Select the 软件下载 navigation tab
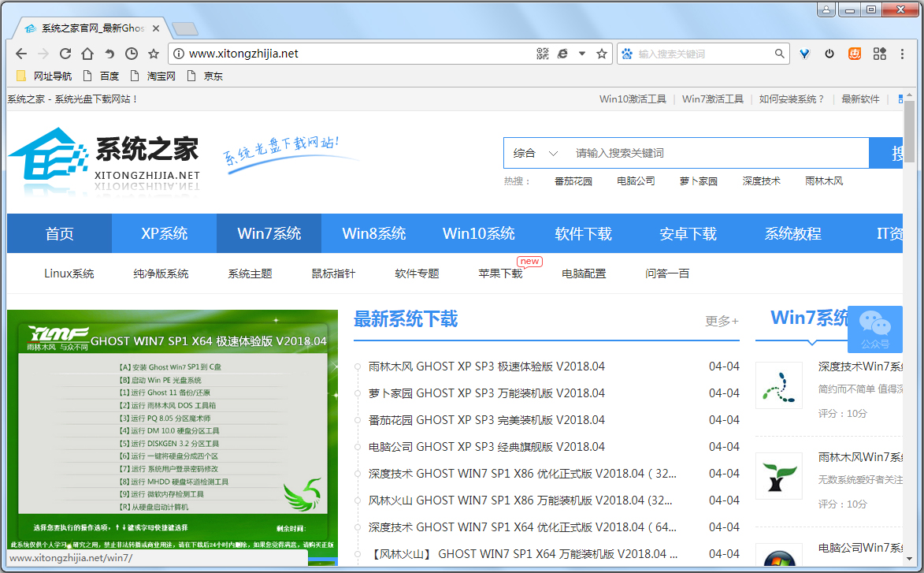924x573 pixels. click(x=583, y=233)
